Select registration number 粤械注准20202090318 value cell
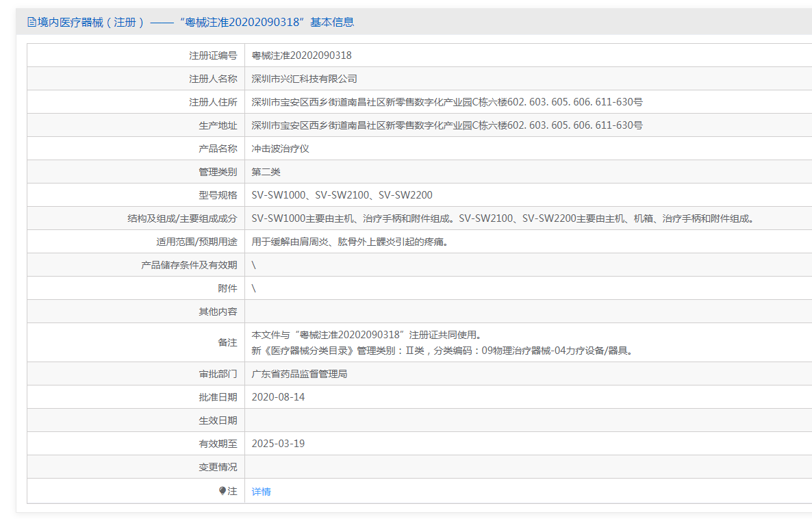812x519 pixels. tap(301, 55)
